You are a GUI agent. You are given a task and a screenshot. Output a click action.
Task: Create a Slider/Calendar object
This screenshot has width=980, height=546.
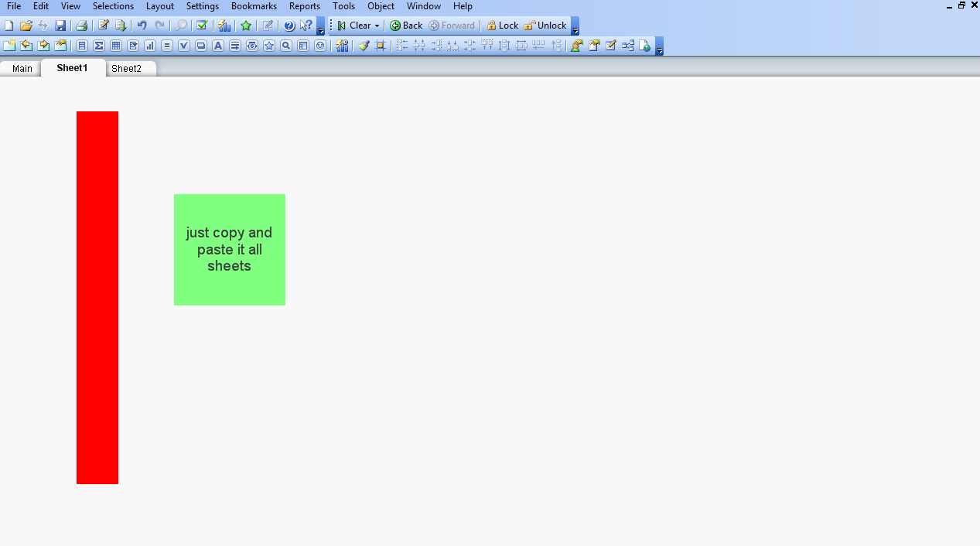click(252, 46)
